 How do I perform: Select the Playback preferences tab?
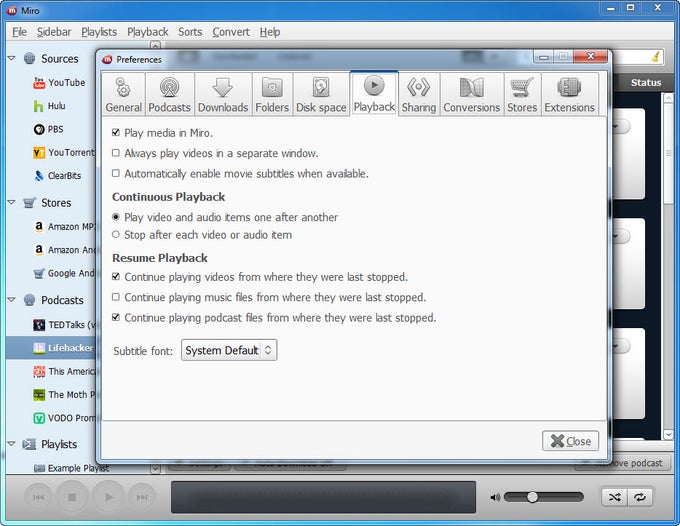point(374,93)
